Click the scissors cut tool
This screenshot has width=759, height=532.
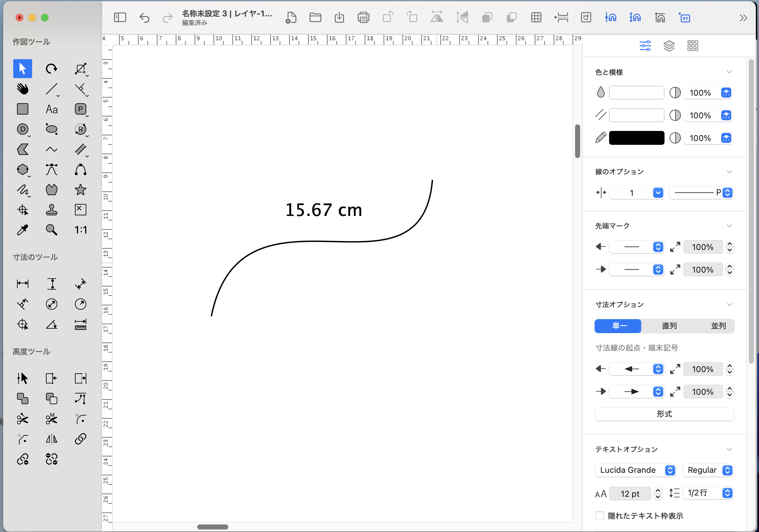coord(22,419)
